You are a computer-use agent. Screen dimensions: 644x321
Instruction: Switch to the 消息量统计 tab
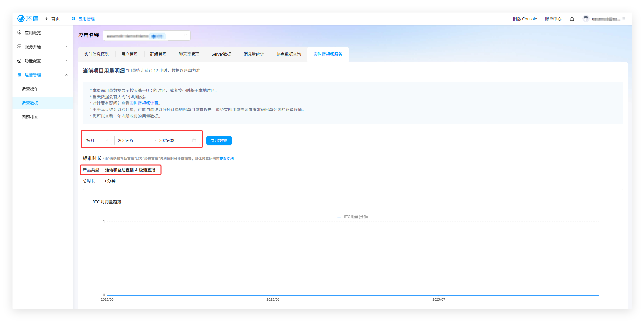pos(253,54)
